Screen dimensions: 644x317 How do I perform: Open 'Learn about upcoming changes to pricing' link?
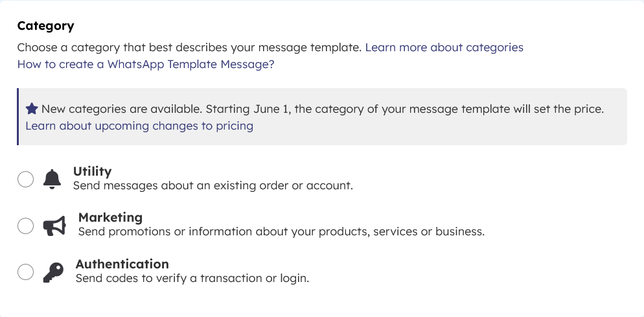(139, 126)
